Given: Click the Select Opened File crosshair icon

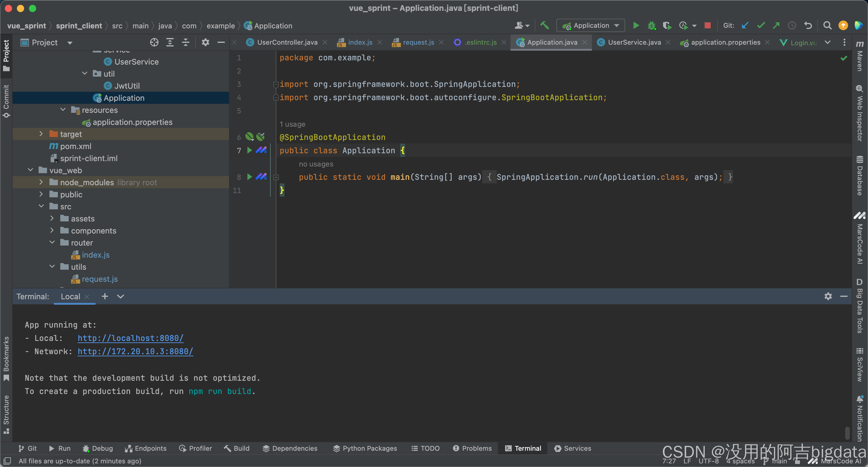Looking at the screenshot, I should (154, 42).
